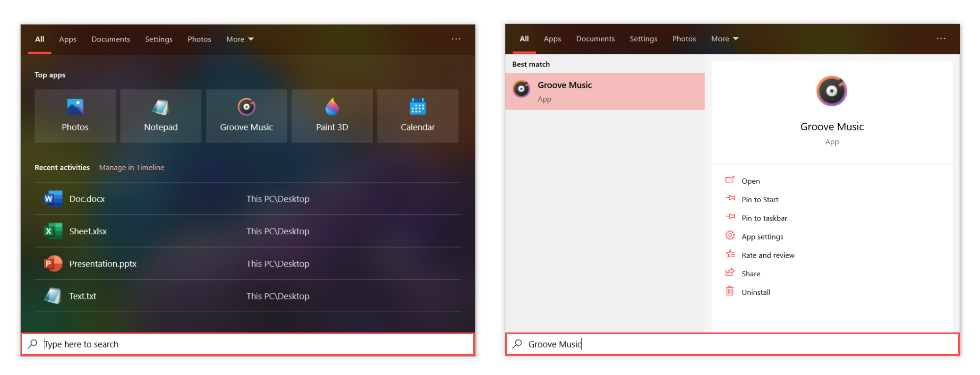This screenshot has width=980, height=375.
Task: Click the App settings gear icon
Action: 730,235
